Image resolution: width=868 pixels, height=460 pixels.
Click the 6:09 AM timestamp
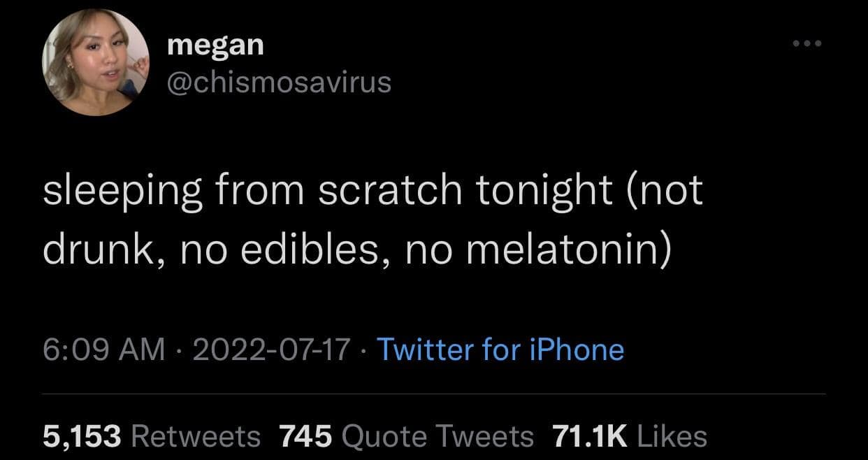click(x=104, y=349)
